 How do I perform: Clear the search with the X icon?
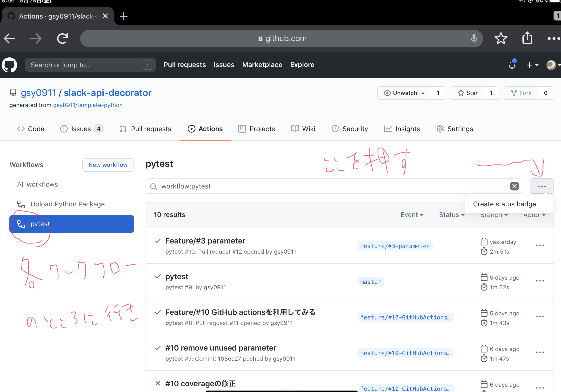click(514, 186)
